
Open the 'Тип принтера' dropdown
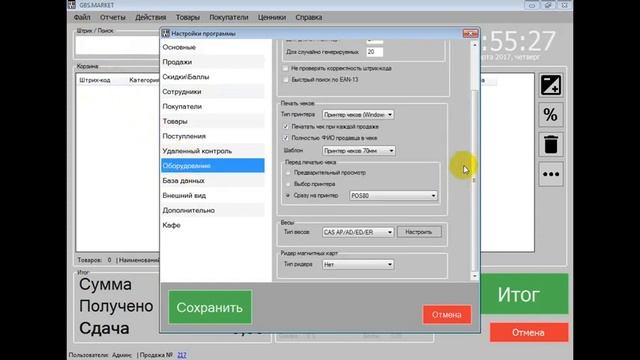click(x=358, y=115)
